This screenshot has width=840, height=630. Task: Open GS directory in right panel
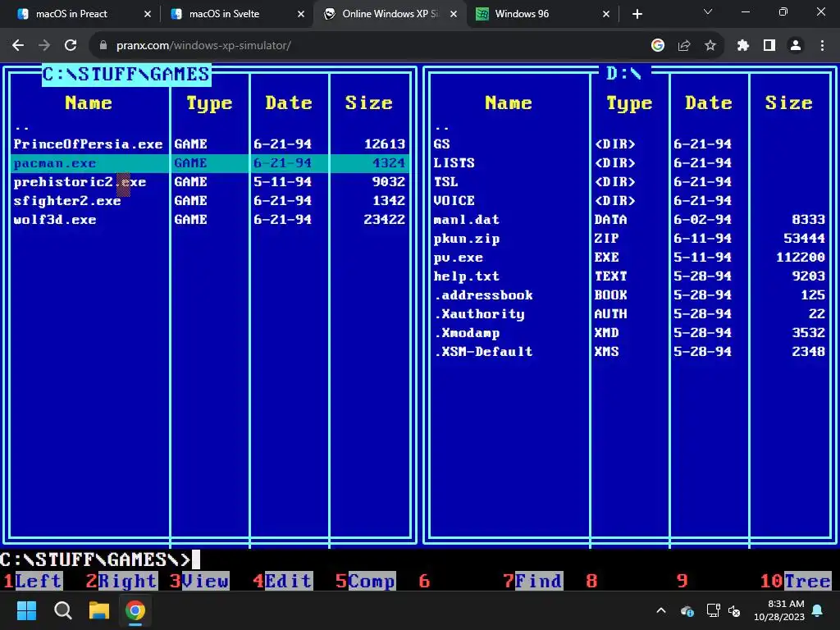[441, 144]
